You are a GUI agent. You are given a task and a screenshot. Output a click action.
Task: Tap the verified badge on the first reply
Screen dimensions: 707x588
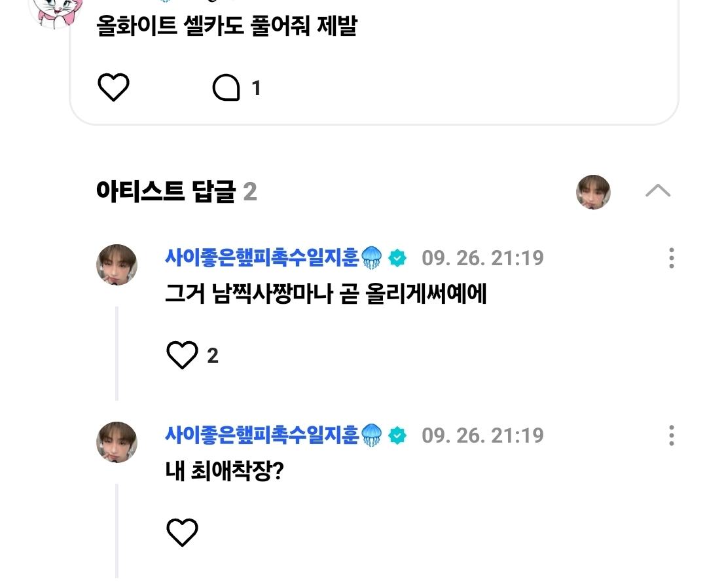point(397,259)
